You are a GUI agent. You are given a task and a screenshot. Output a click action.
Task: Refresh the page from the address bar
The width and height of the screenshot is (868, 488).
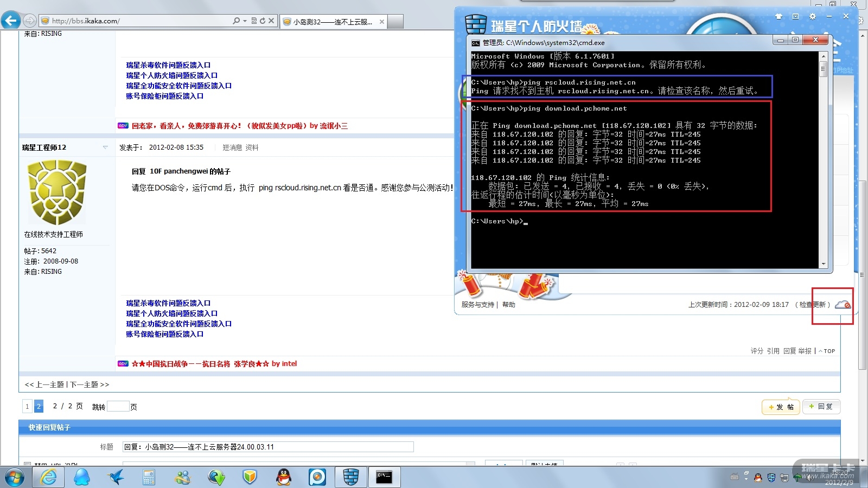point(263,21)
